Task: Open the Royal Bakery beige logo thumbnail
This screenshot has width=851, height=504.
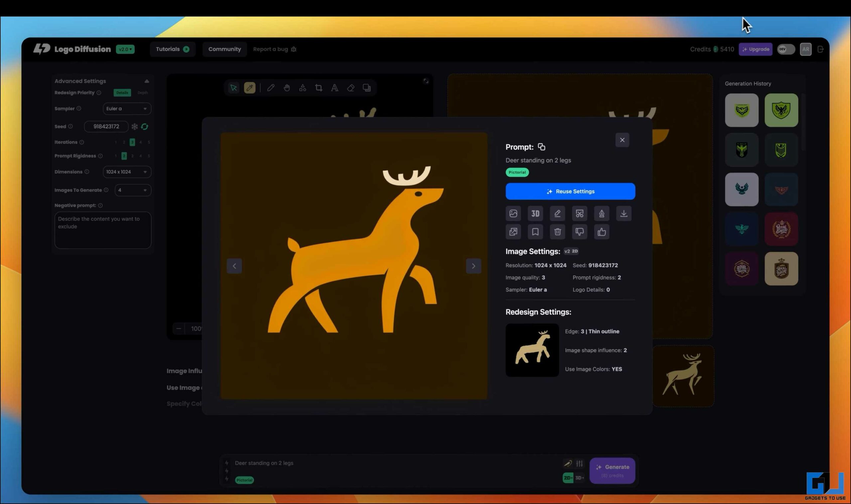Action: pos(781,269)
